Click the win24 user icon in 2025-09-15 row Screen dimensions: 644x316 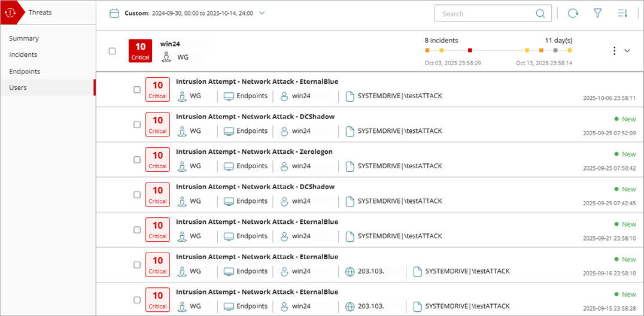284,306
